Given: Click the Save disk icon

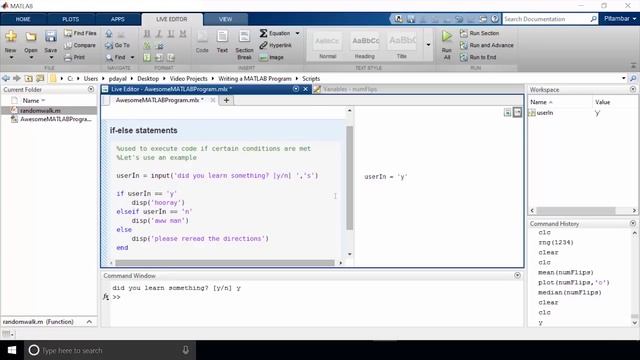Looking at the screenshot, I should [51, 37].
